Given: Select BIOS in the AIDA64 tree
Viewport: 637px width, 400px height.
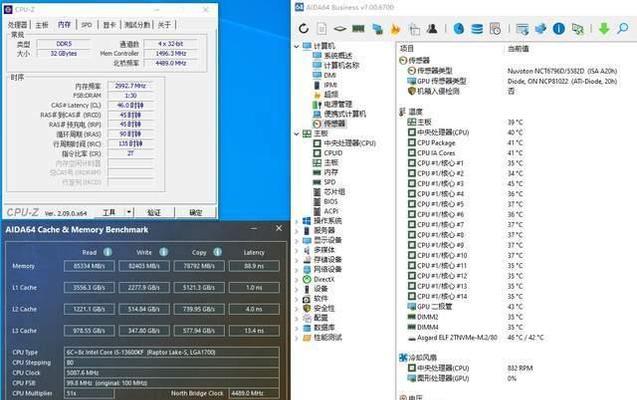Looking at the screenshot, I should [331, 201].
